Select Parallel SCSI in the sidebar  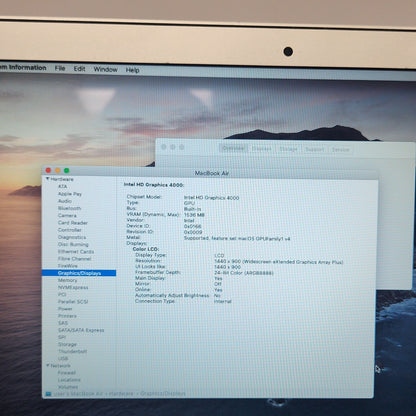[73, 302]
